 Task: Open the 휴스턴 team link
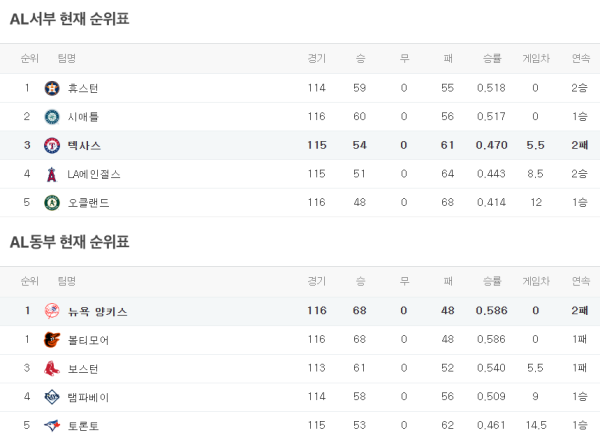(83, 88)
